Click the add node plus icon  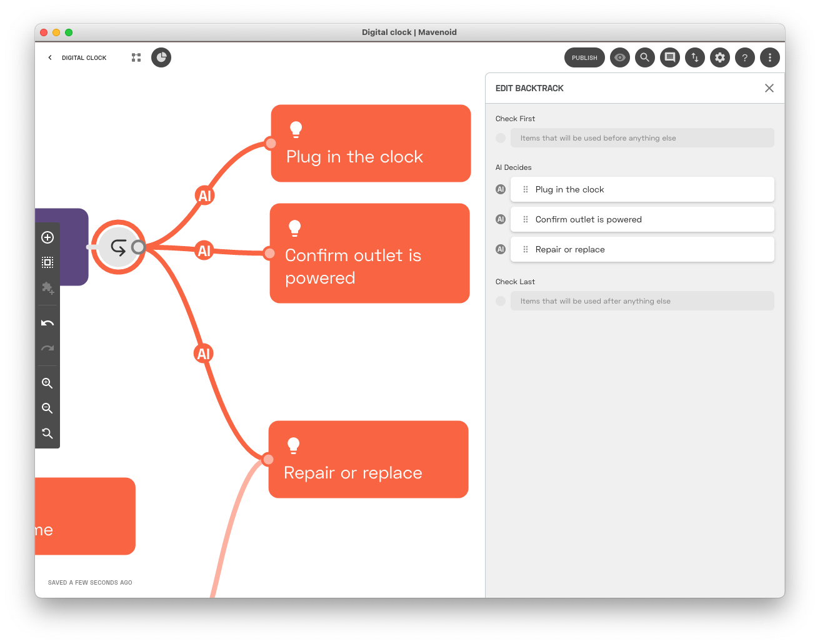[47, 237]
